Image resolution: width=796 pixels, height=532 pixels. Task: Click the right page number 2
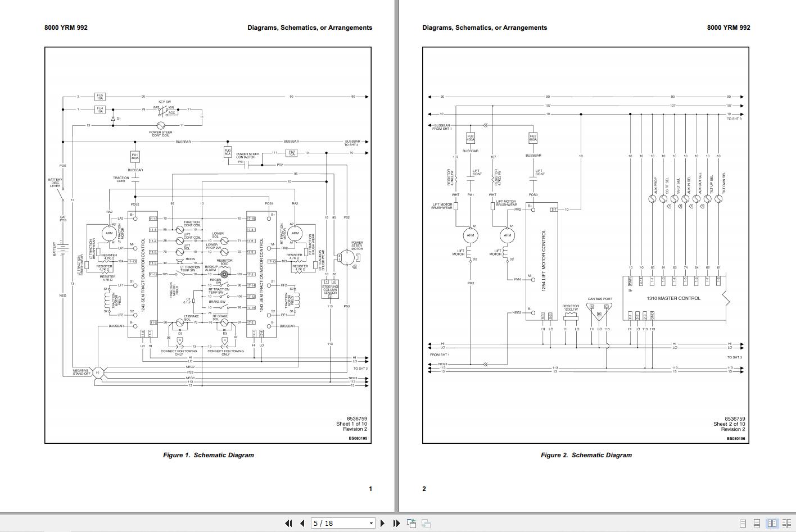click(x=424, y=489)
